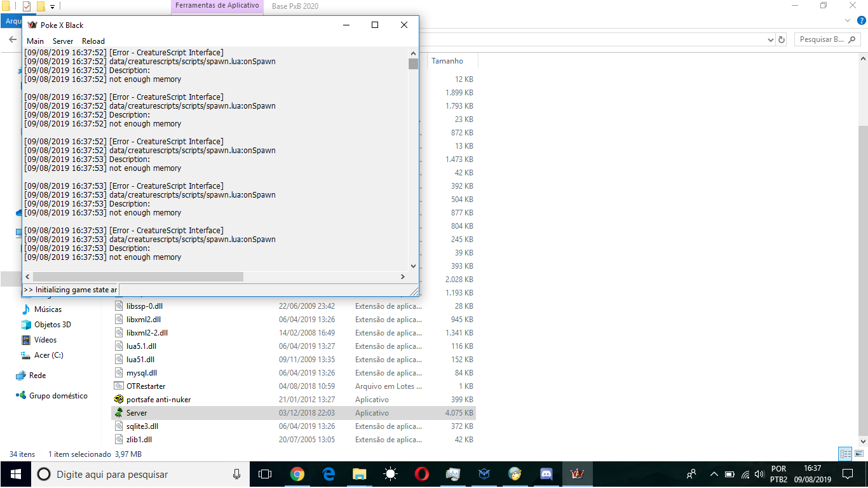Click the portsafe anti-nuker file icon
Viewport: 868px width, 488px height.
119,400
